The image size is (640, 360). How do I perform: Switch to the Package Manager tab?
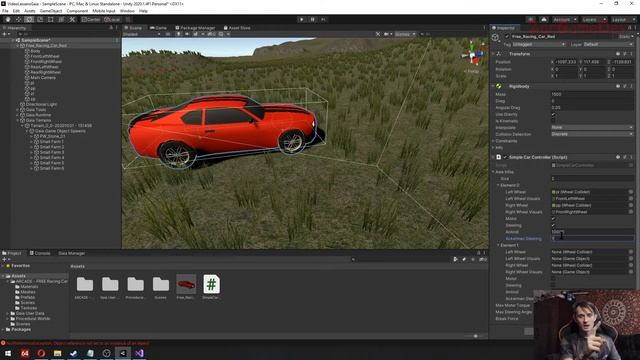[x=195, y=28]
